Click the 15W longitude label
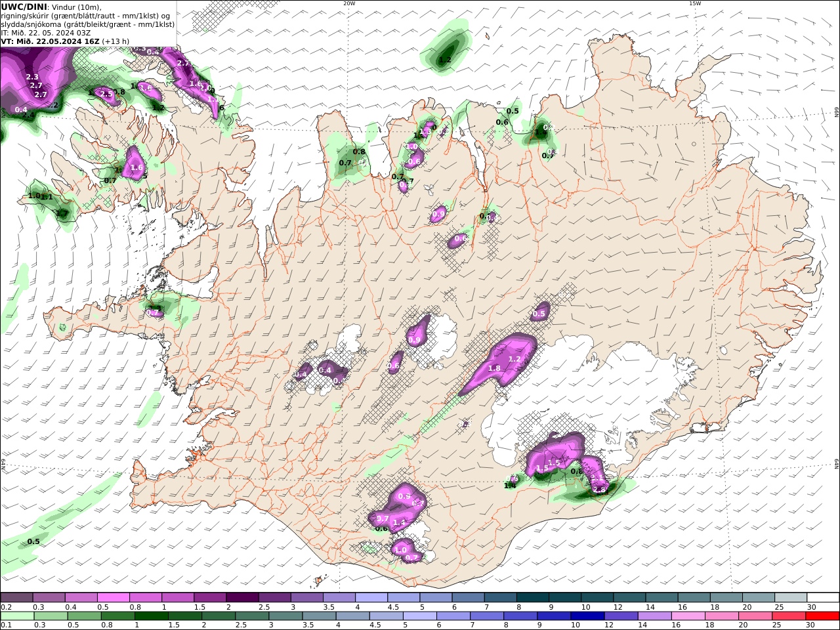840x630 pixels. pyautogui.click(x=695, y=3)
